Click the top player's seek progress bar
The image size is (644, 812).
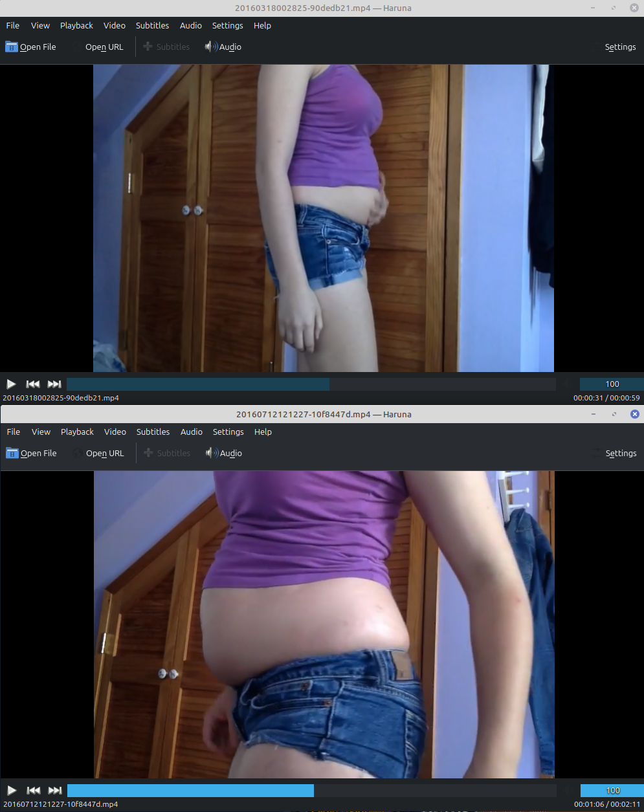coord(311,384)
